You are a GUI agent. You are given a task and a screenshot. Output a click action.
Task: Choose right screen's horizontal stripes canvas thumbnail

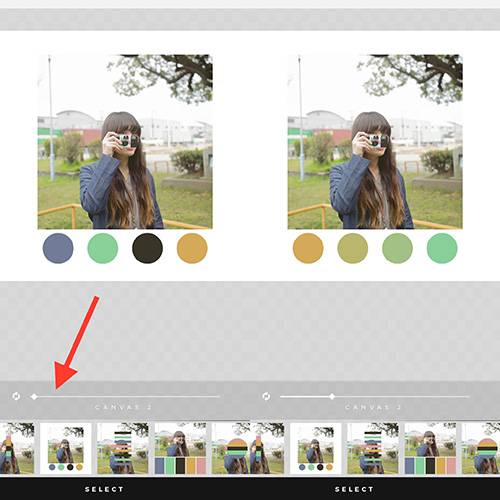click(373, 449)
